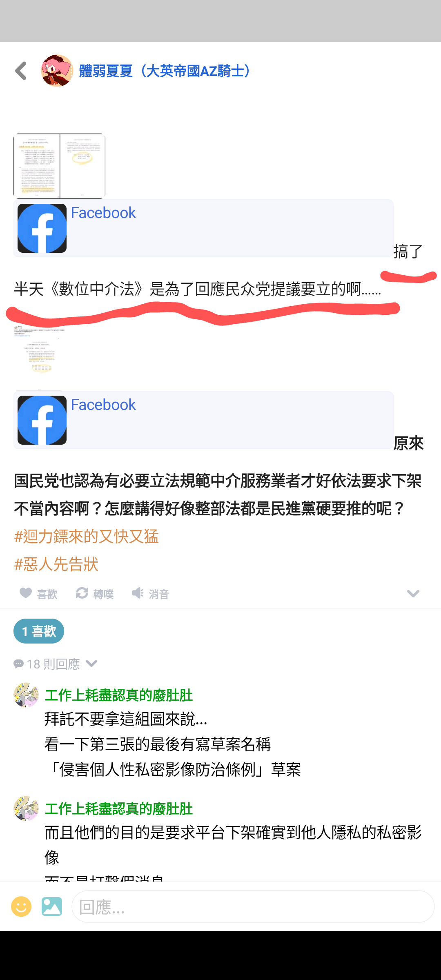The height and width of the screenshot is (980, 441).
Task: Toggle 轉噗 replurk button
Action: (94, 594)
